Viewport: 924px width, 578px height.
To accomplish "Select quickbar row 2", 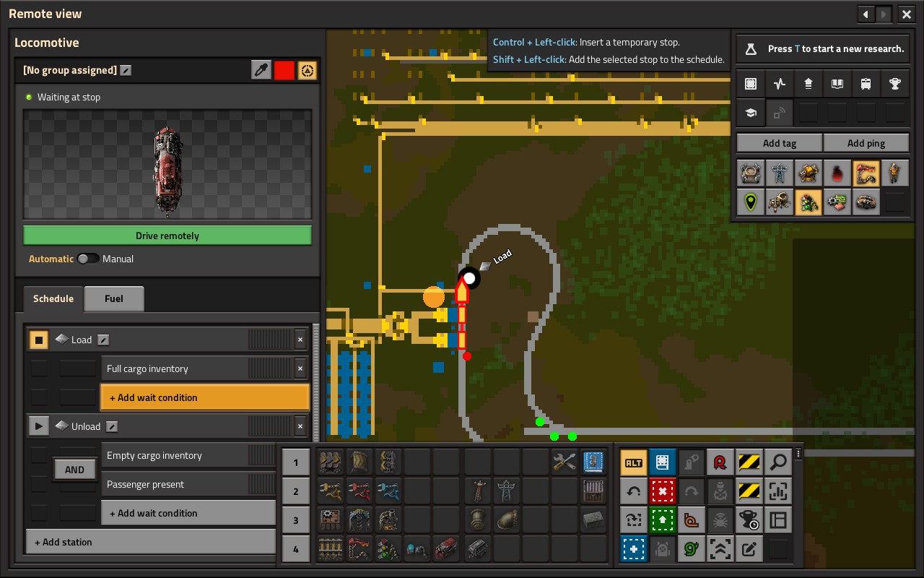I will pos(296,491).
